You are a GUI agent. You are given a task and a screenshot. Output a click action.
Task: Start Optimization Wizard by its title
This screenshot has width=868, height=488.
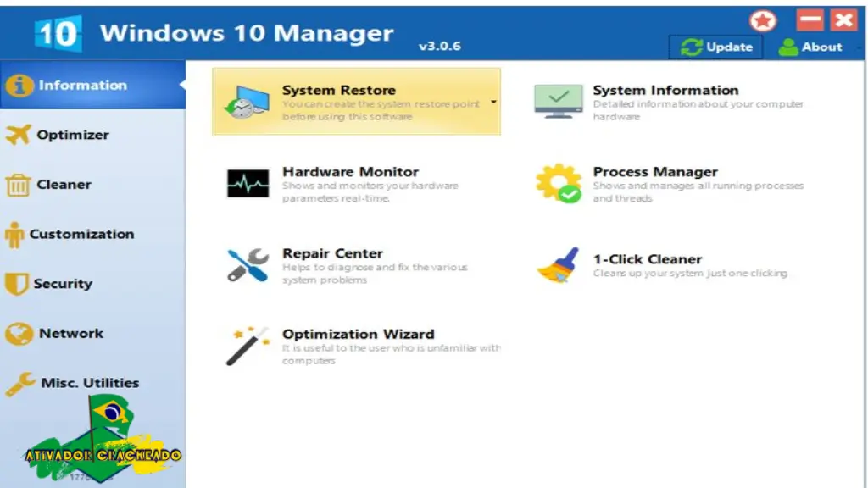click(x=359, y=334)
